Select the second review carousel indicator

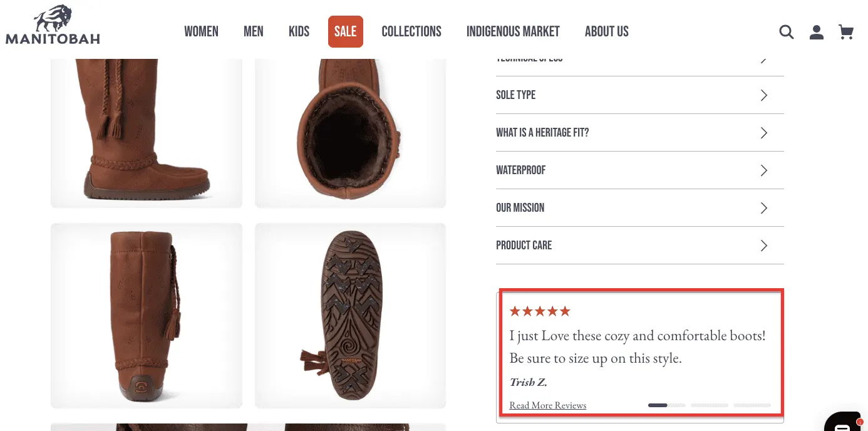click(x=709, y=405)
